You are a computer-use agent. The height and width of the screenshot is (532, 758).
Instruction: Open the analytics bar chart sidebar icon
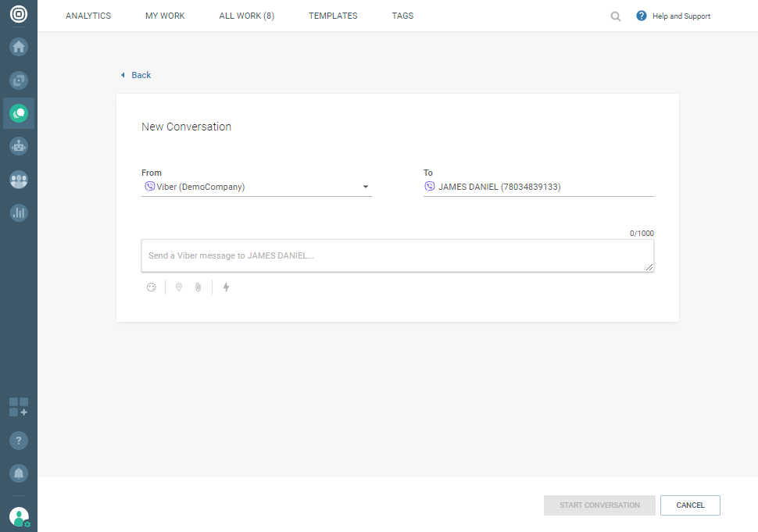coord(19,212)
